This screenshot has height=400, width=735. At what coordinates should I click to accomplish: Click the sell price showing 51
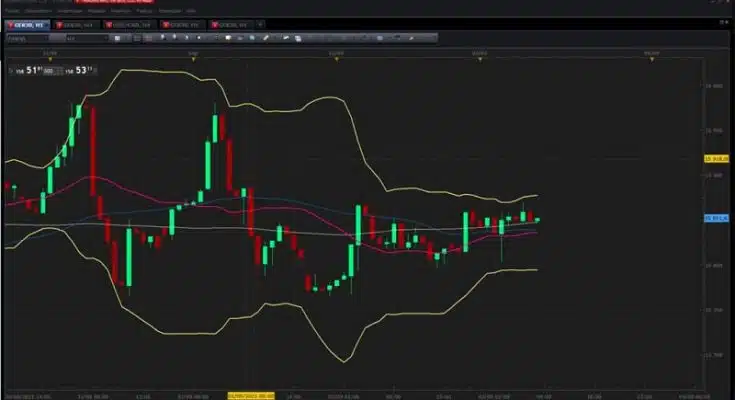pyautogui.click(x=30, y=70)
